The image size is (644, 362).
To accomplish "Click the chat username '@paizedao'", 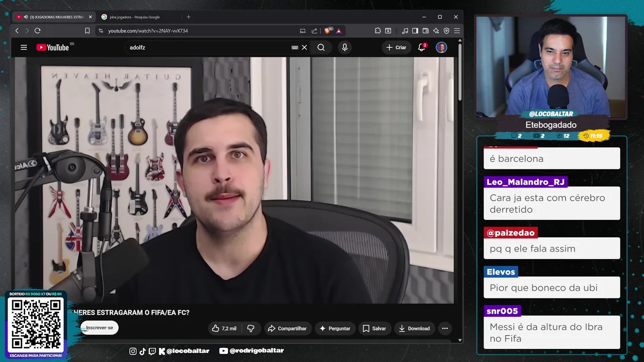I will [x=511, y=233].
